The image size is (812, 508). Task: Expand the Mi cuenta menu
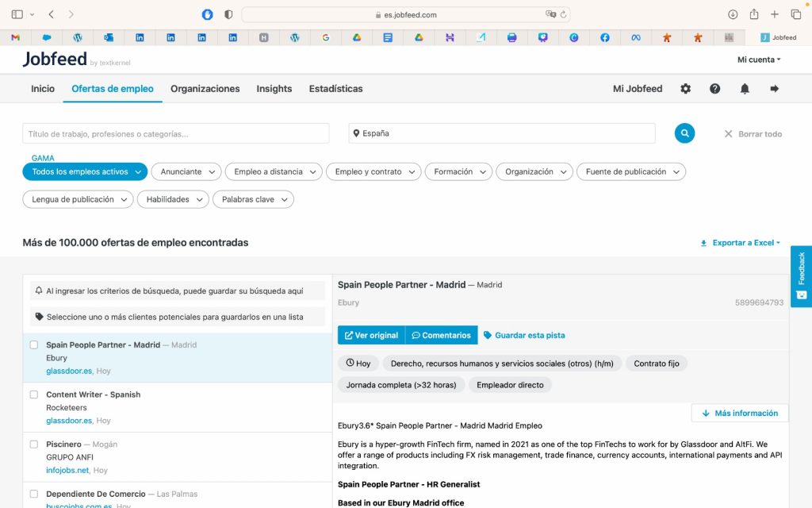pos(759,60)
